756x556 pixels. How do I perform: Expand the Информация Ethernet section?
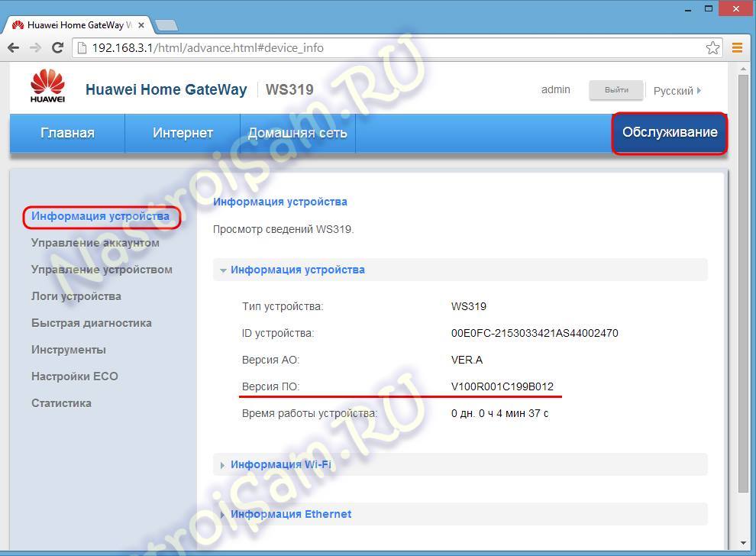click(290, 514)
